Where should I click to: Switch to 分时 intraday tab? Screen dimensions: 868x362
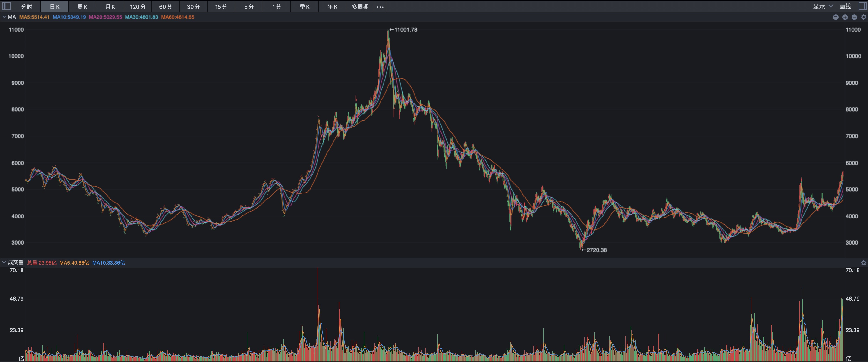[27, 7]
